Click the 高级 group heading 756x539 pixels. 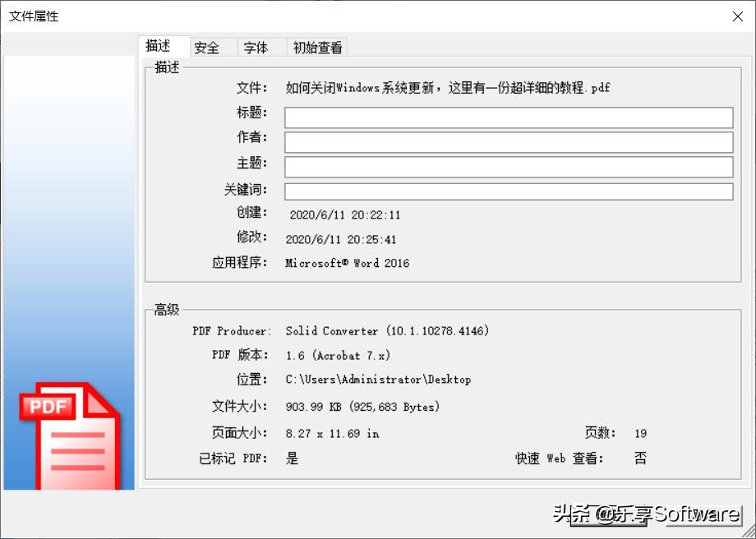point(166,310)
